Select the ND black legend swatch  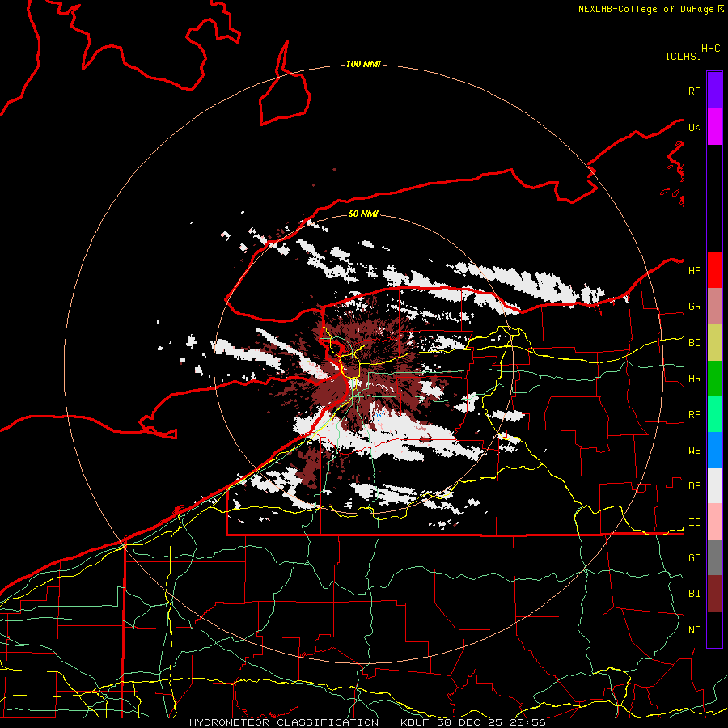[x=714, y=629]
